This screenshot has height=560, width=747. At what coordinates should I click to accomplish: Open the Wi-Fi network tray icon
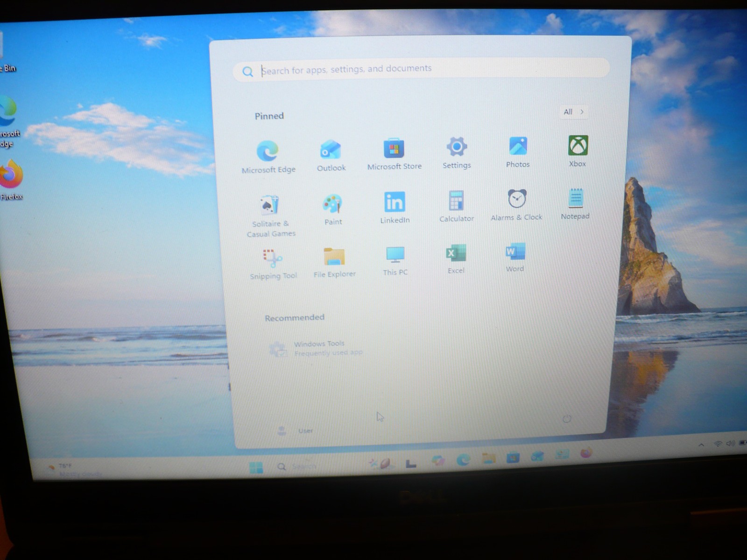(x=718, y=444)
